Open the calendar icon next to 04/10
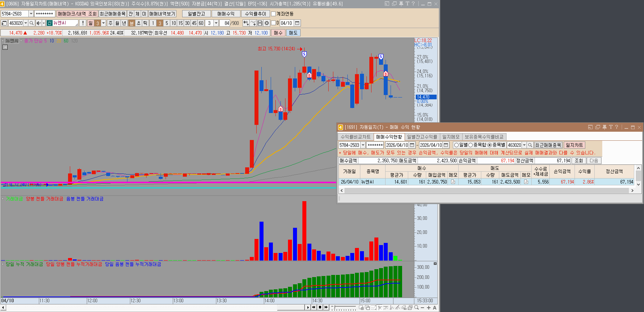The image size is (644, 312). 297,23
